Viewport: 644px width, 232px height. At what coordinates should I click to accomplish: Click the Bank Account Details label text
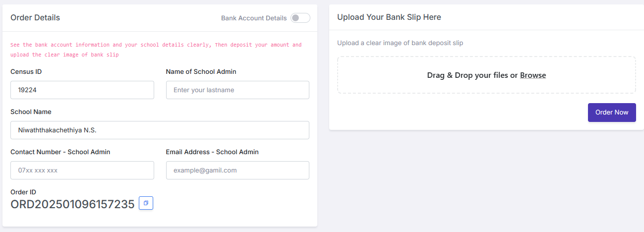[x=254, y=18]
